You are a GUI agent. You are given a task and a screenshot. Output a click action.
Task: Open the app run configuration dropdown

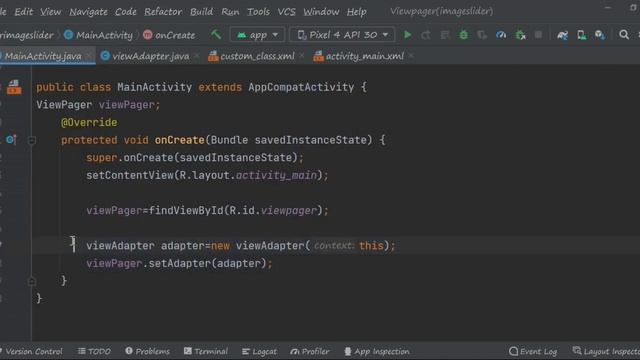point(257,35)
